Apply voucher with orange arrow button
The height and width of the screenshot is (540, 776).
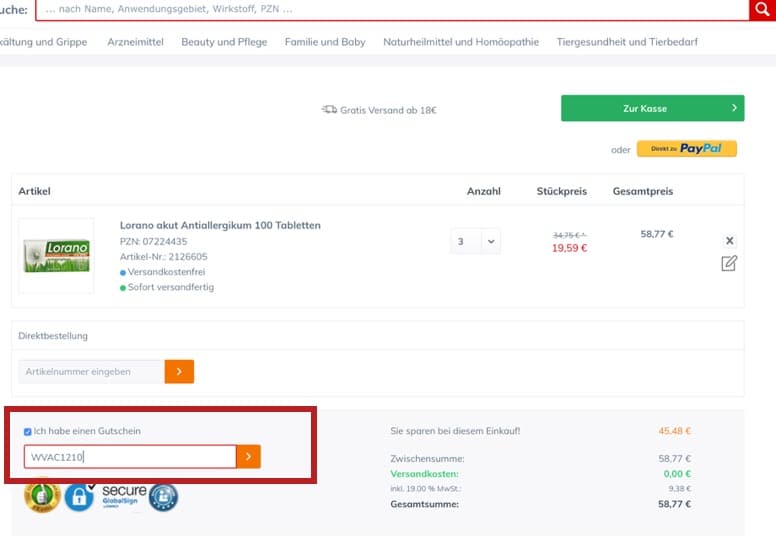248,457
